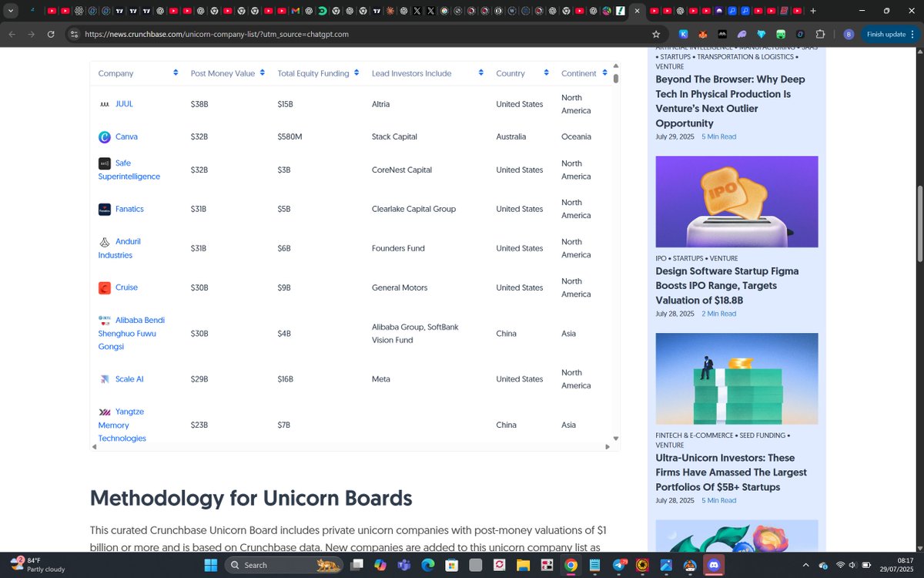Screen dimensions: 924x578
Task: Open the Scale AI company link
Action: pos(129,379)
